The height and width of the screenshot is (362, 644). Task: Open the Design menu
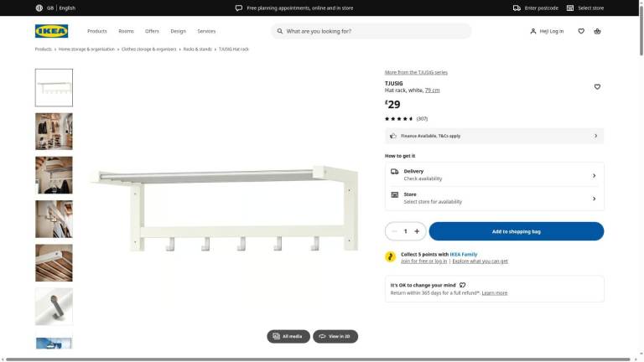point(179,31)
